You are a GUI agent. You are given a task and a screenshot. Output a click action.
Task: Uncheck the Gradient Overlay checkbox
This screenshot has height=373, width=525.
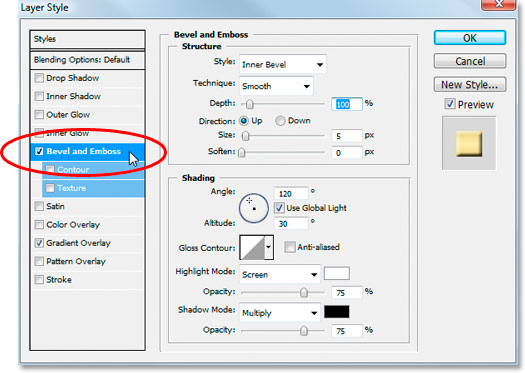click(39, 243)
